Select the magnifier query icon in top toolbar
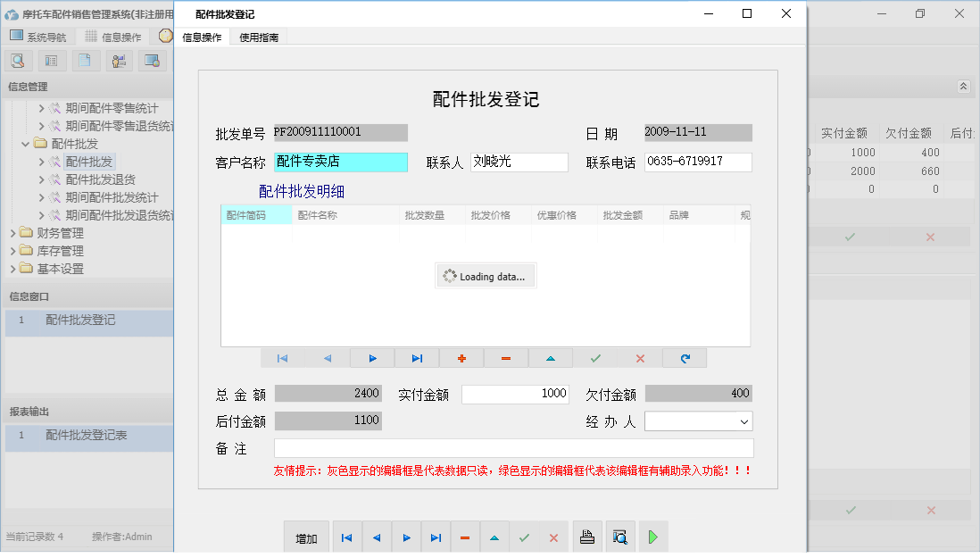 point(18,60)
